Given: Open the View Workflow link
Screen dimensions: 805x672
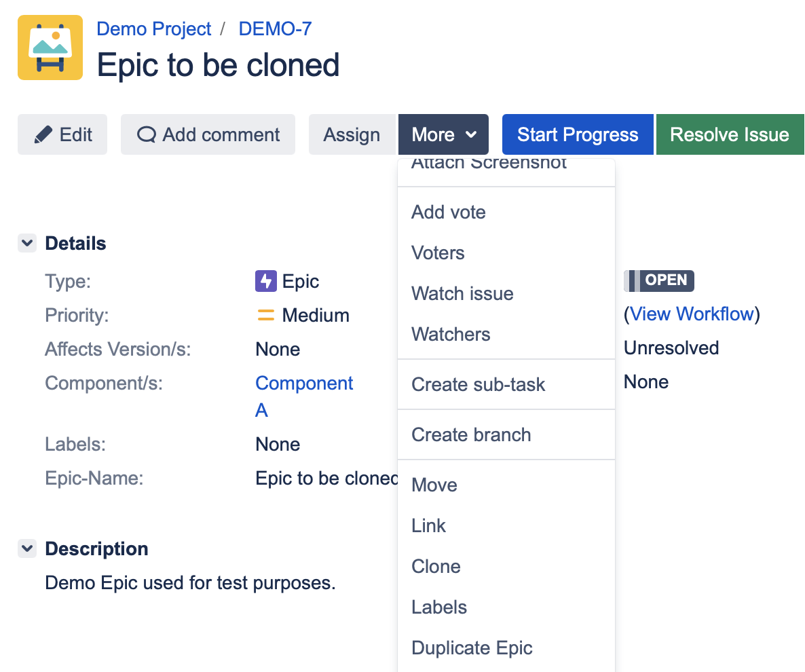Looking at the screenshot, I should (692, 314).
